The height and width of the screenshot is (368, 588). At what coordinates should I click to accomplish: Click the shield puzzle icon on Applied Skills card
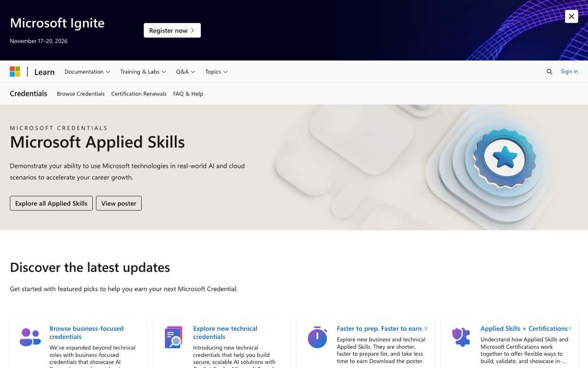pos(461,337)
